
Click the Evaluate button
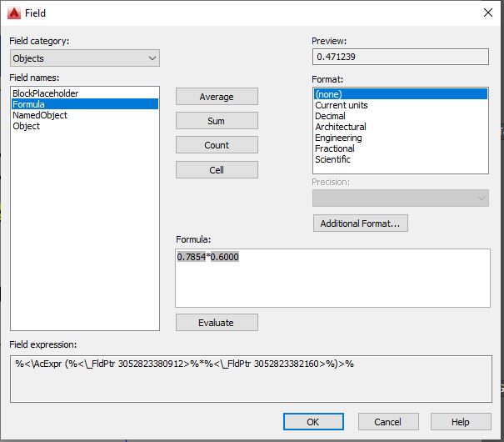pos(217,323)
